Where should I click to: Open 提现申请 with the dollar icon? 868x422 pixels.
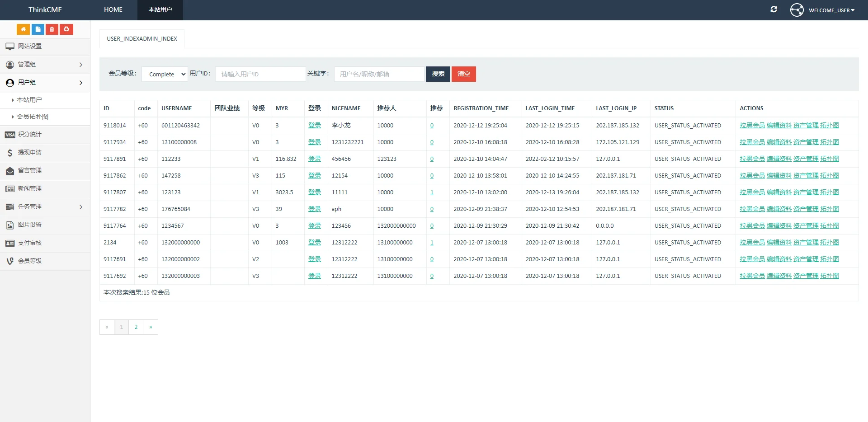[x=29, y=153]
